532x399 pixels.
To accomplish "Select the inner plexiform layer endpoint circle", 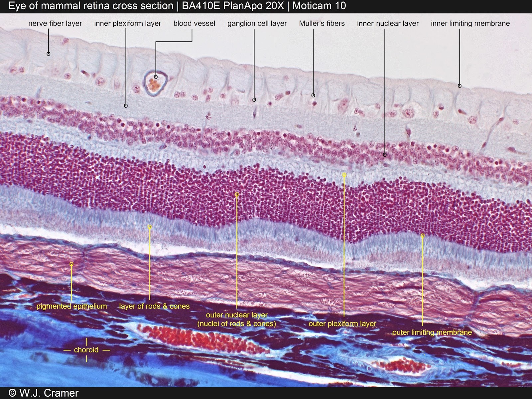I will pos(125,106).
